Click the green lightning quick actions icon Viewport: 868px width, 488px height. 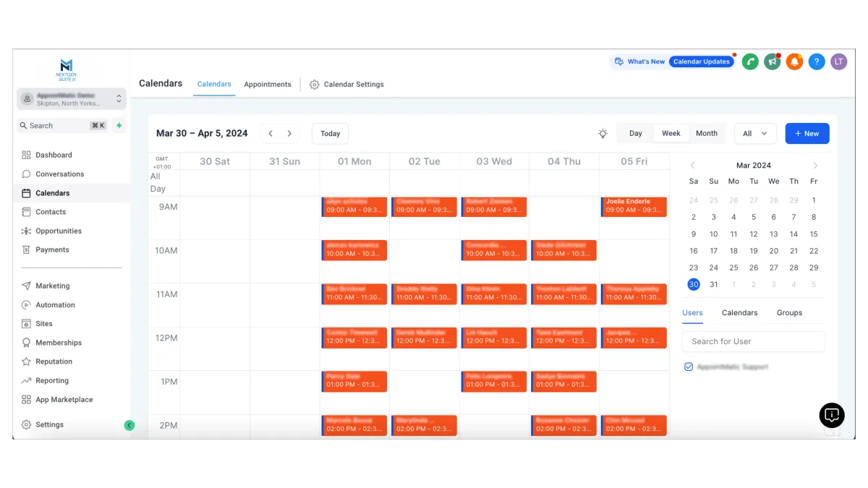point(119,126)
